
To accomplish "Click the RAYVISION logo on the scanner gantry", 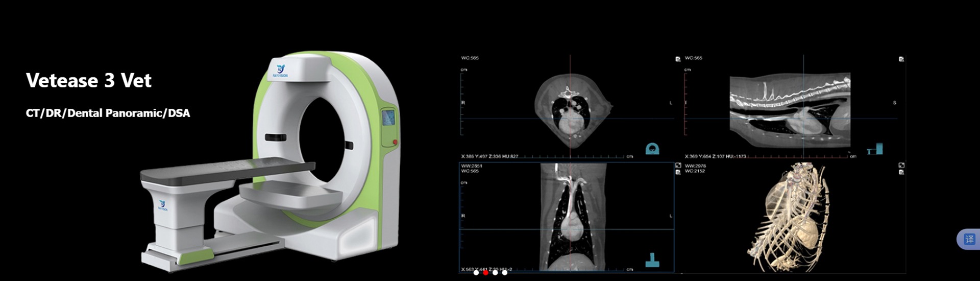I will (x=280, y=71).
